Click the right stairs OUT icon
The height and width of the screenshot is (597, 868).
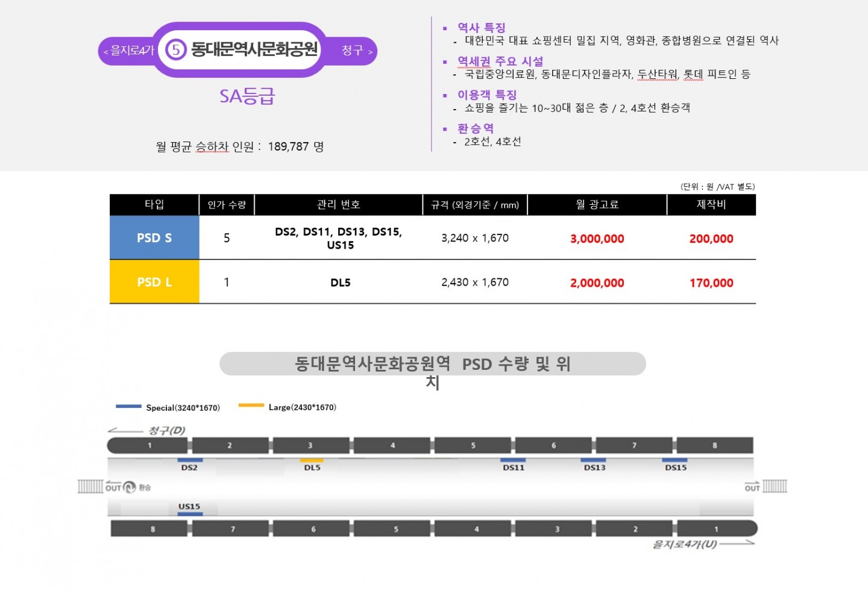click(775, 486)
